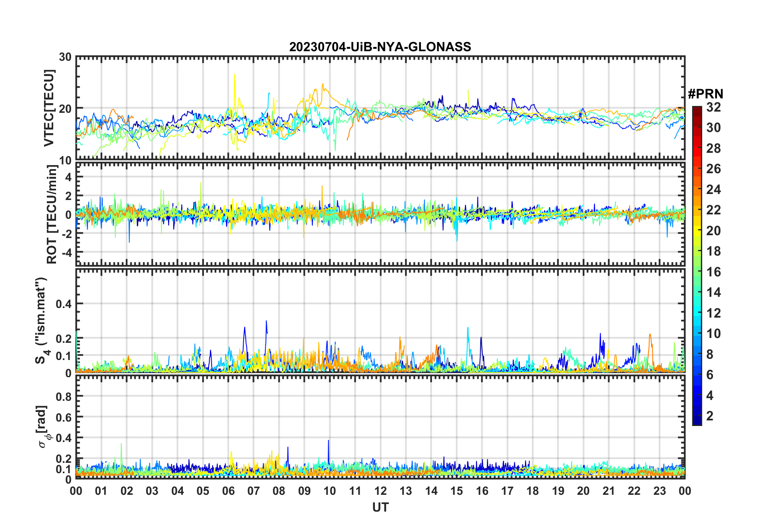761x532 pixels.
Task: Click colorbar tick label 28
Action: 714,148
